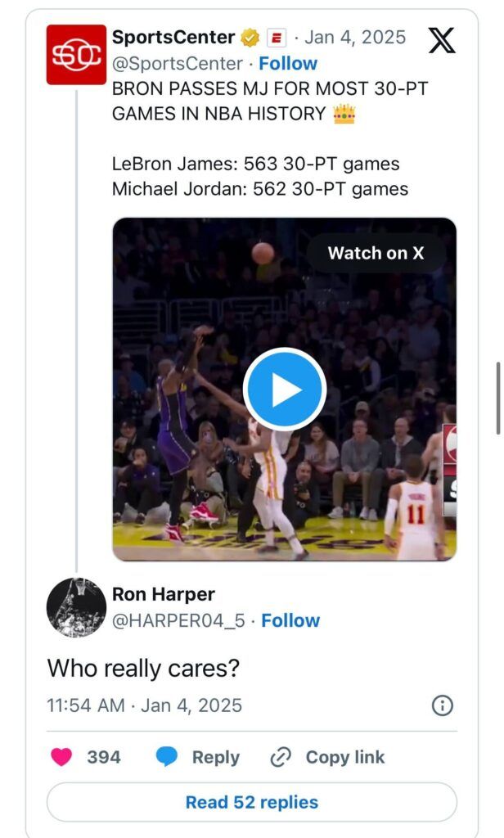Click the gold verified badge

[x=250, y=38]
